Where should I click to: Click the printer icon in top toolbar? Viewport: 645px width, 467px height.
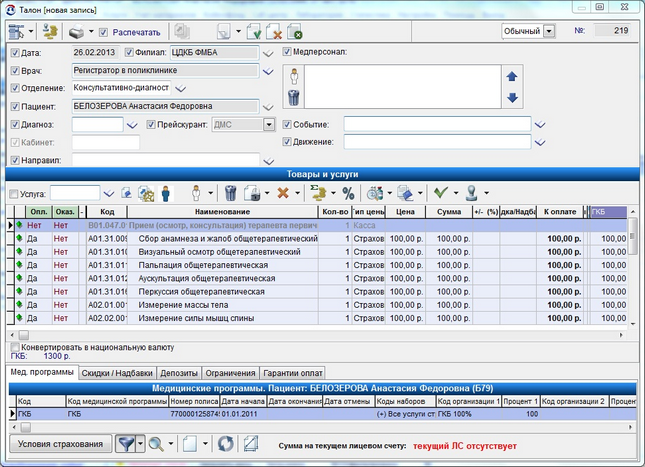point(77,32)
